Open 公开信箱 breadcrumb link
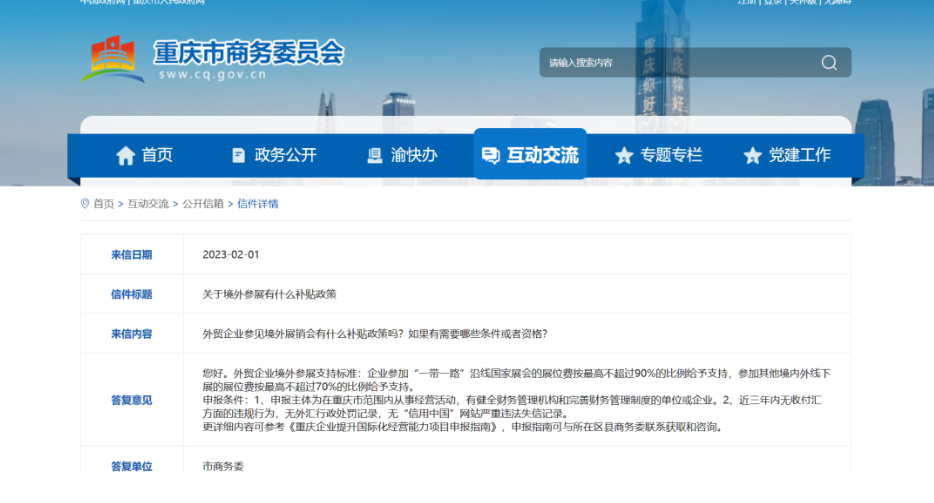 point(202,204)
